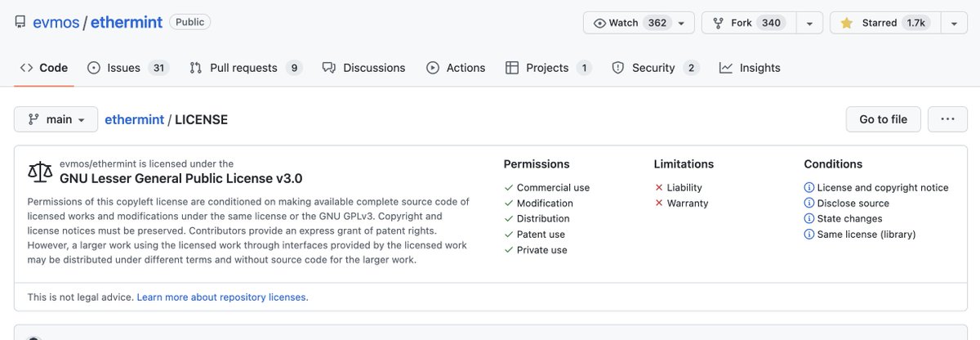Click info icon beside License and copyright notice
The width and height of the screenshot is (980, 340).
[x=809, y=188]
